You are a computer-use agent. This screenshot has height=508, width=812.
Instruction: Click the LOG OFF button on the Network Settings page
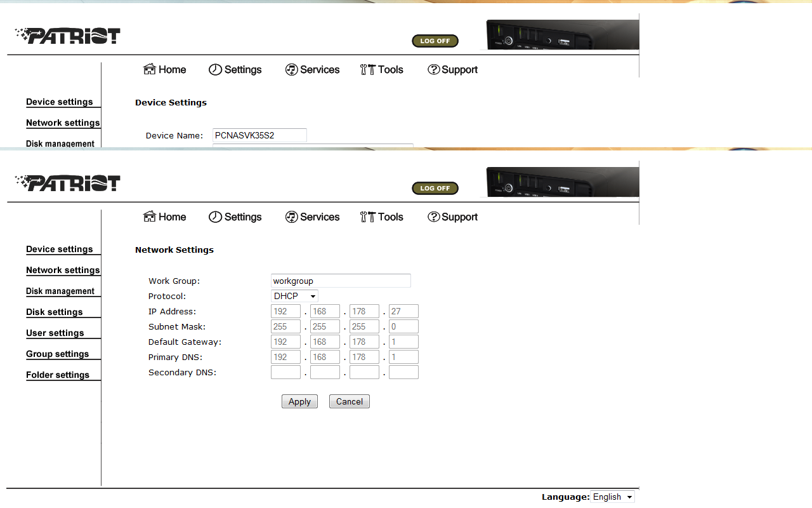pos(435,188)
